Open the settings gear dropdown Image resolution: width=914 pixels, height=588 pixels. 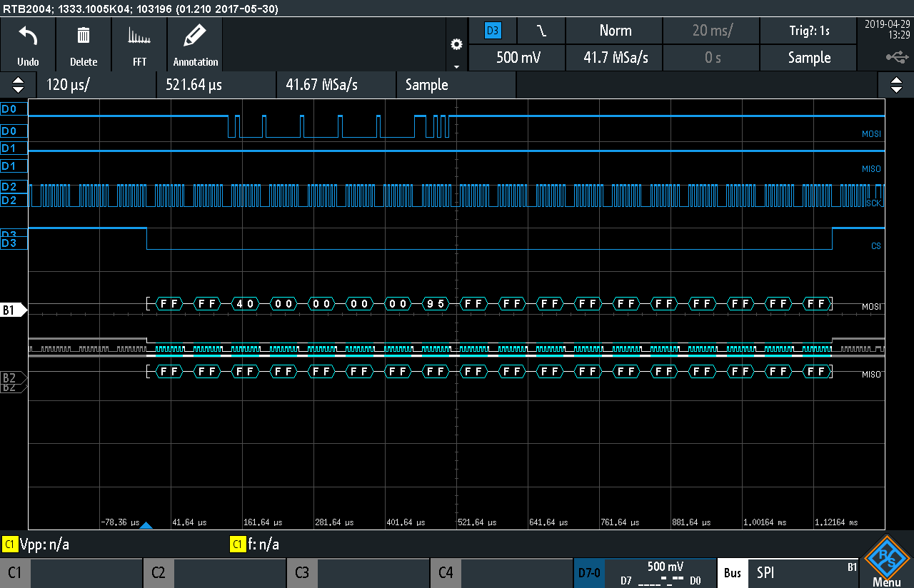(x=456, y=45)
